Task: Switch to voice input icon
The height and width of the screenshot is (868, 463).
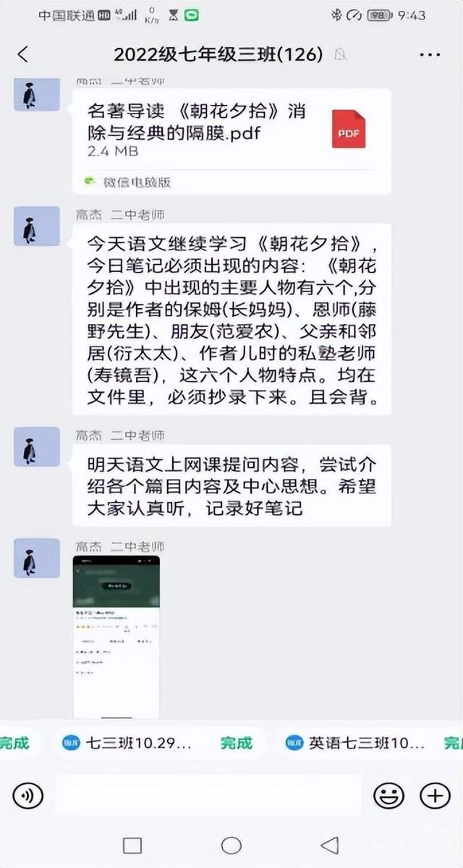Action: 28,796
